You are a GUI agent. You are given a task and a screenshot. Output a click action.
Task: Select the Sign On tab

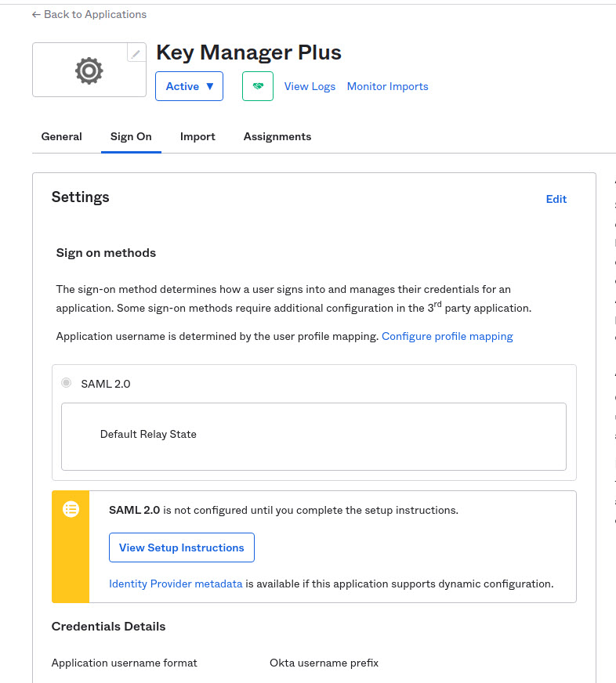point(131,136)
